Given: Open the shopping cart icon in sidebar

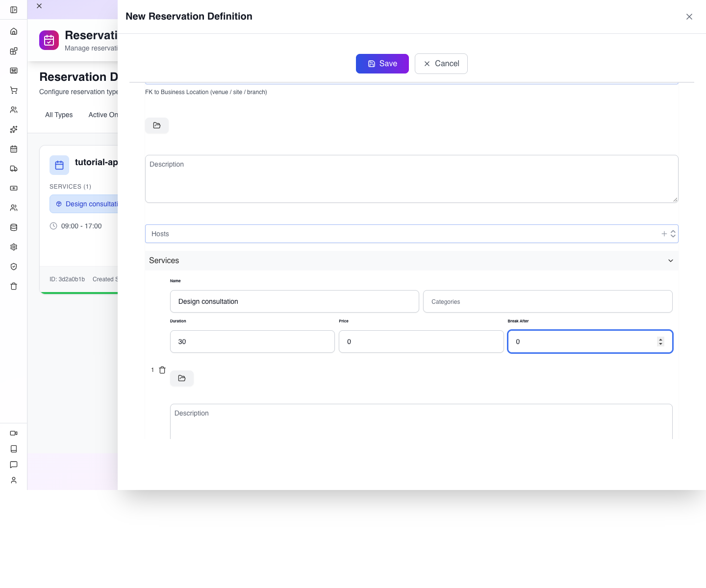Looking at the screenshot, I should point(14,90).
